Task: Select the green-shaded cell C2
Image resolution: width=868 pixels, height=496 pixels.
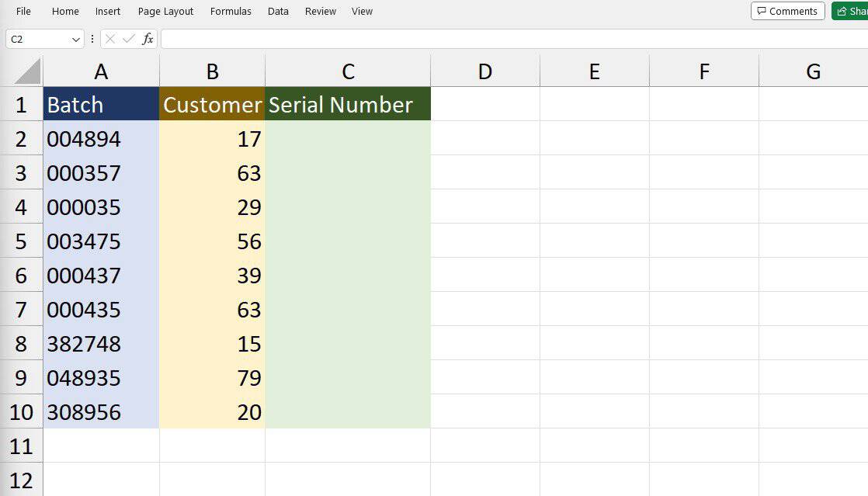Action: pos(347,138)
